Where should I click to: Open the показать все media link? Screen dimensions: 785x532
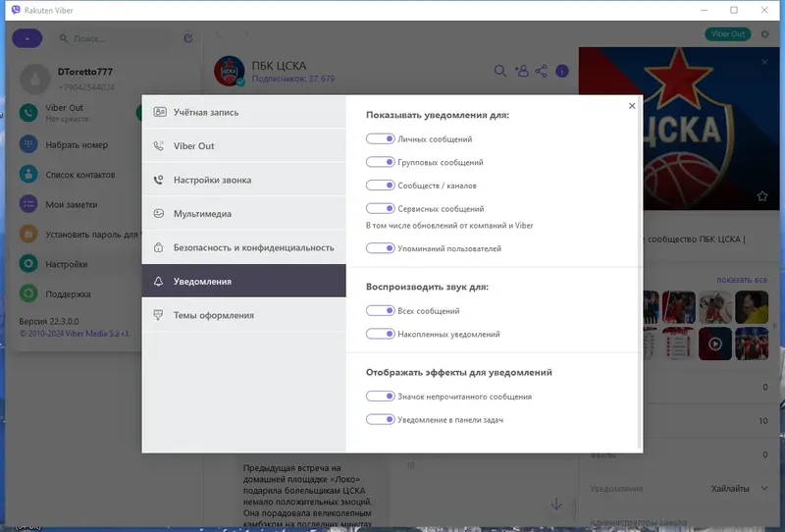[742, 280]
